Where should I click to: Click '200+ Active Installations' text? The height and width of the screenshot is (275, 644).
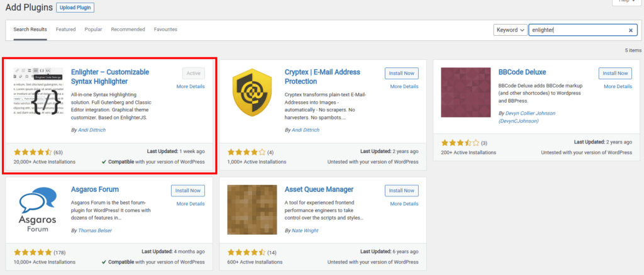click(469, 152)
